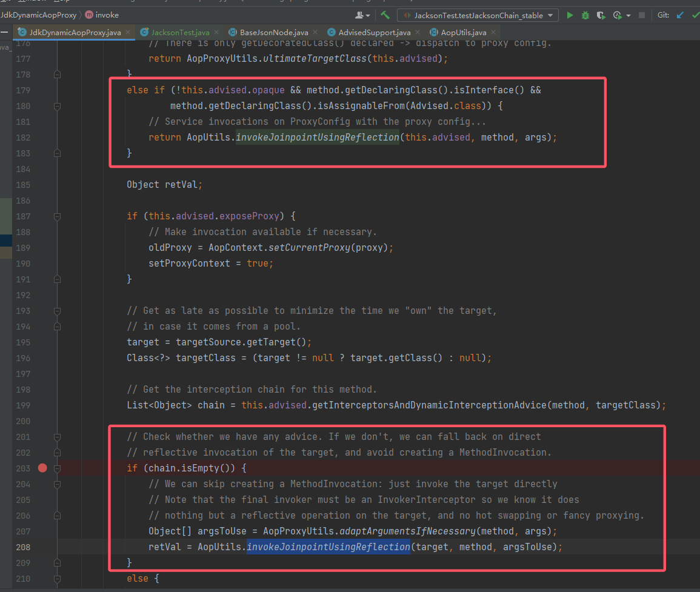This screenshot has height=592, width=700.
Task: Click highlighted invokeJoinpointUsingReflection on line 208
Action: [x=328, y=547]
